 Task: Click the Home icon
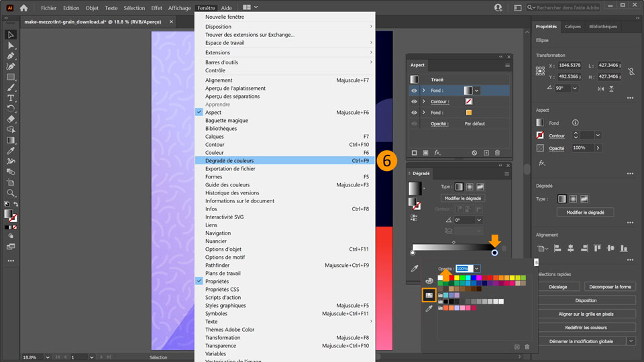click(24, 8)
